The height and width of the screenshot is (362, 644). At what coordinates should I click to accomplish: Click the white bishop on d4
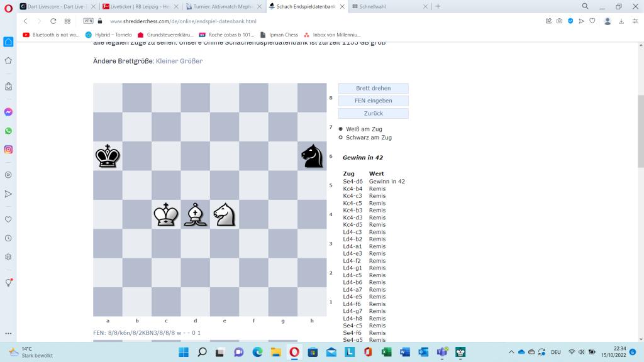click(x=195, y=214)
